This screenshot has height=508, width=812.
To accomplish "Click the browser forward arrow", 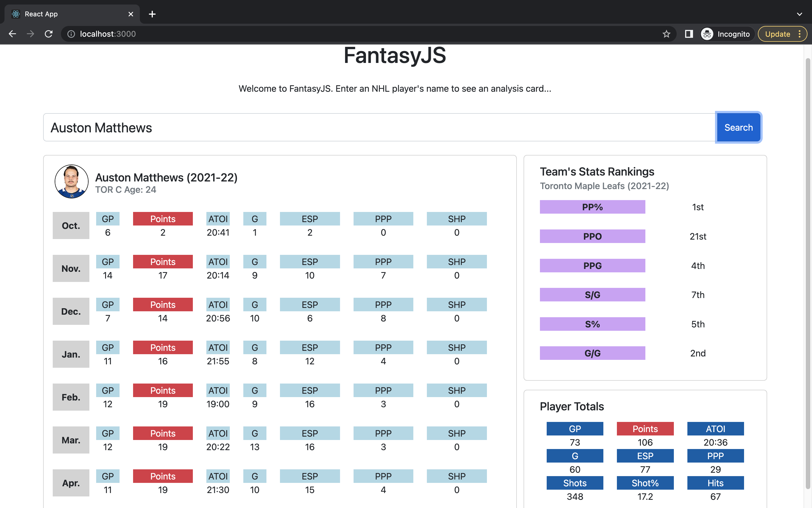I will (x=30, y=34).
